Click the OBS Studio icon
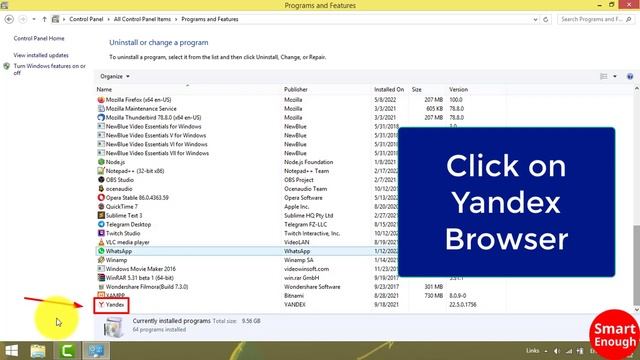 click(x=101, y=180)
